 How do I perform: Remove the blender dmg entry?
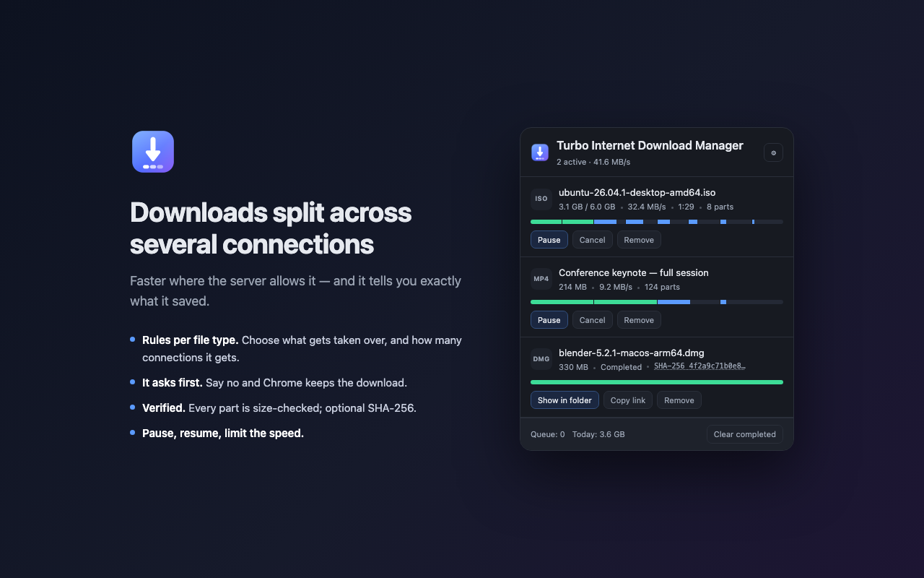pos(679,400)
